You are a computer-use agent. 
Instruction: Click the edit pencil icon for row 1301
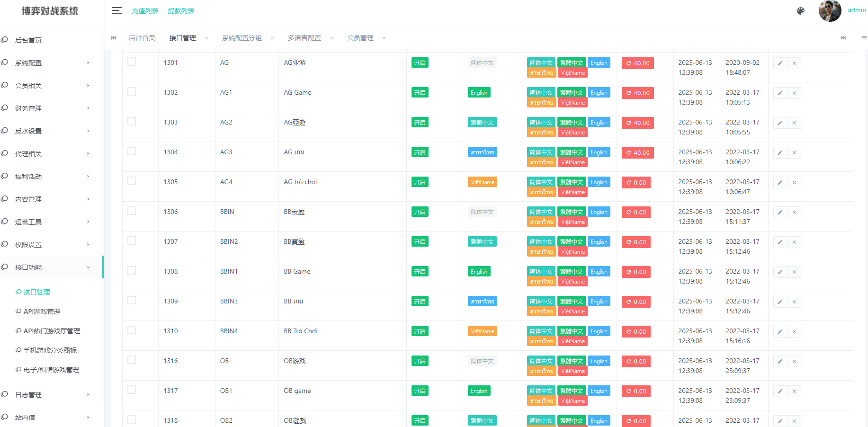click(x=780, y=62)
